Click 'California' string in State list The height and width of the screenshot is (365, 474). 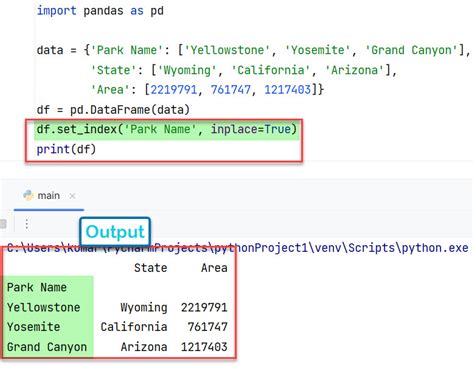[271, 70]
